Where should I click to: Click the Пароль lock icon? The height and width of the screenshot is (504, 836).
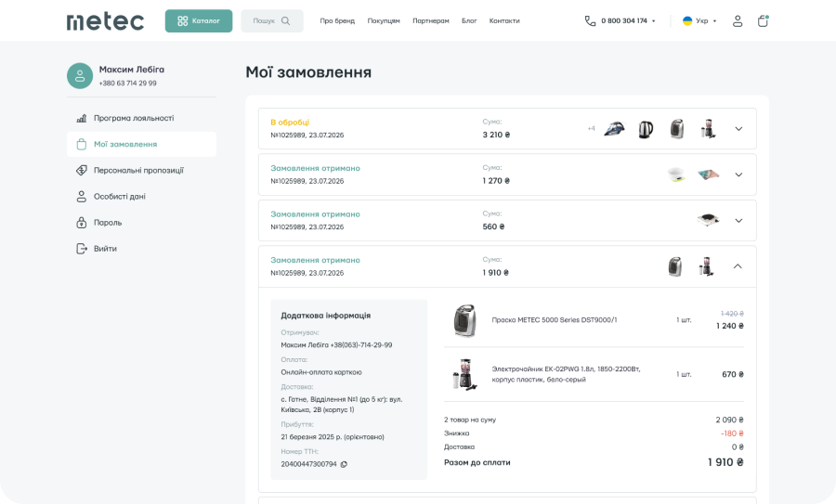(x=81, y=222)
